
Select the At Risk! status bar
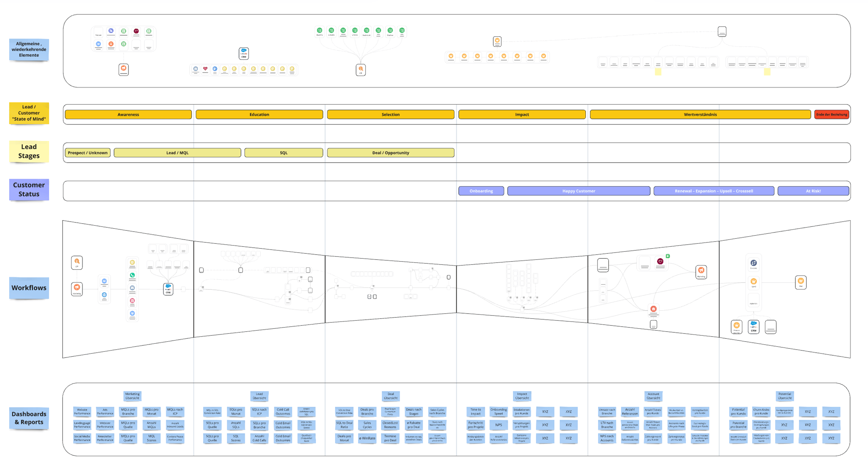pos(813,191)
